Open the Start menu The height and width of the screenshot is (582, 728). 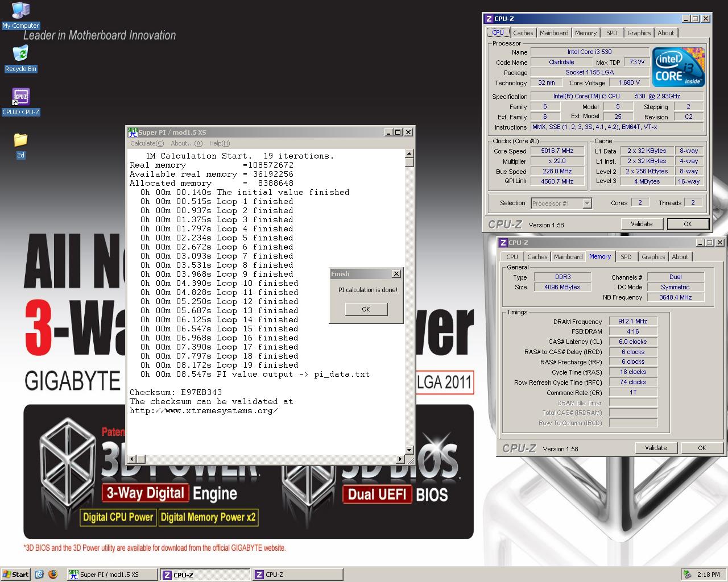pyautogui.click(x=16, y=575)
